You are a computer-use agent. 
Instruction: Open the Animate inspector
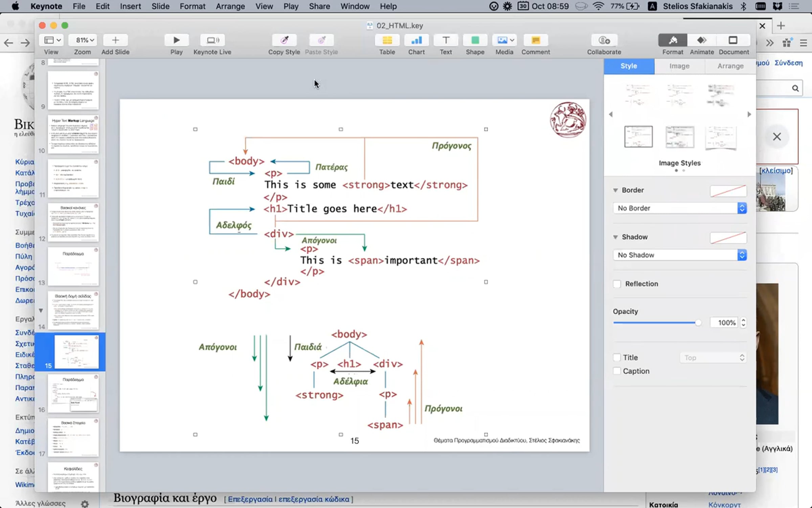(702, 40)
